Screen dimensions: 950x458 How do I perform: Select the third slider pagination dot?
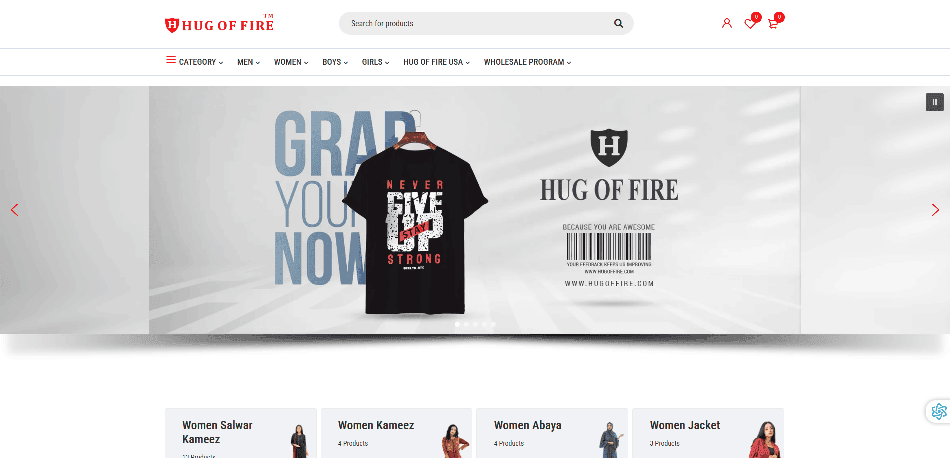coord(475,324)
